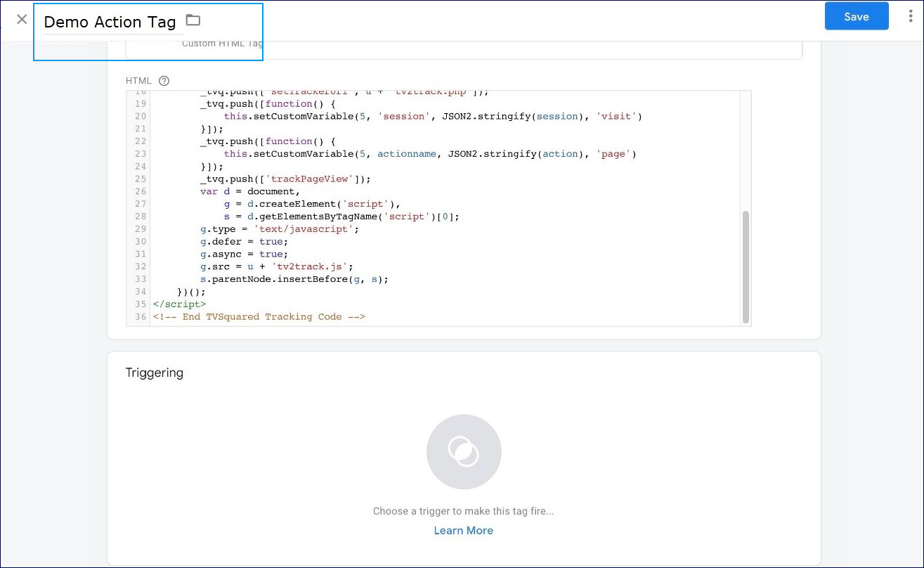Open the Learn More link

coord(463,531)
